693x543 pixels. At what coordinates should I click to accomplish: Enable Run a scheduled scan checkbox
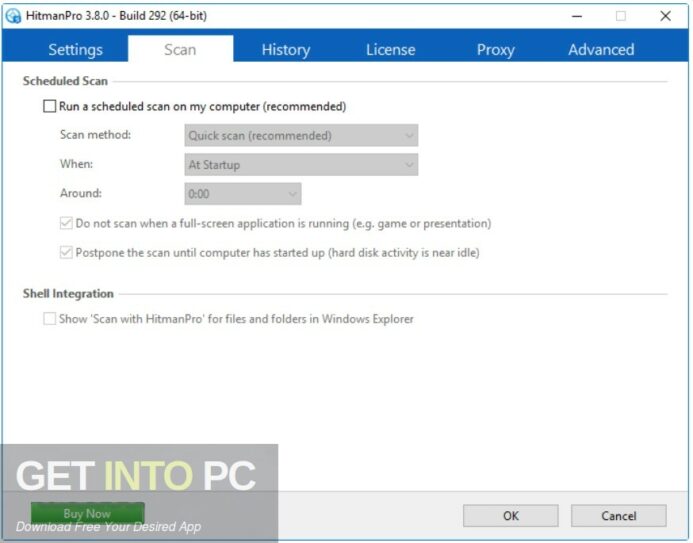pyautogui.click(x=50, y=106)
